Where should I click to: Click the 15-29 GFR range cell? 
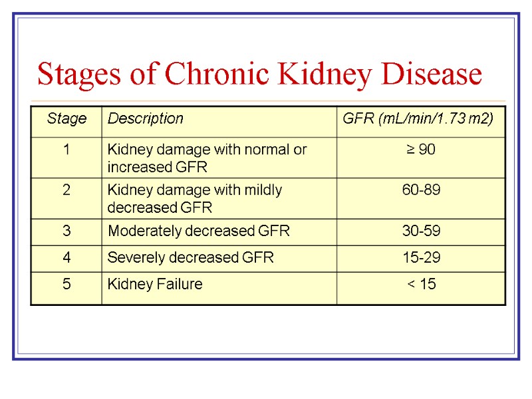click(420, 258)
